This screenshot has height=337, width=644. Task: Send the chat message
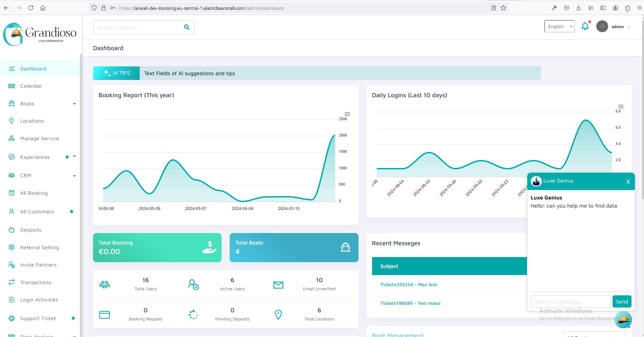[622, 301]
